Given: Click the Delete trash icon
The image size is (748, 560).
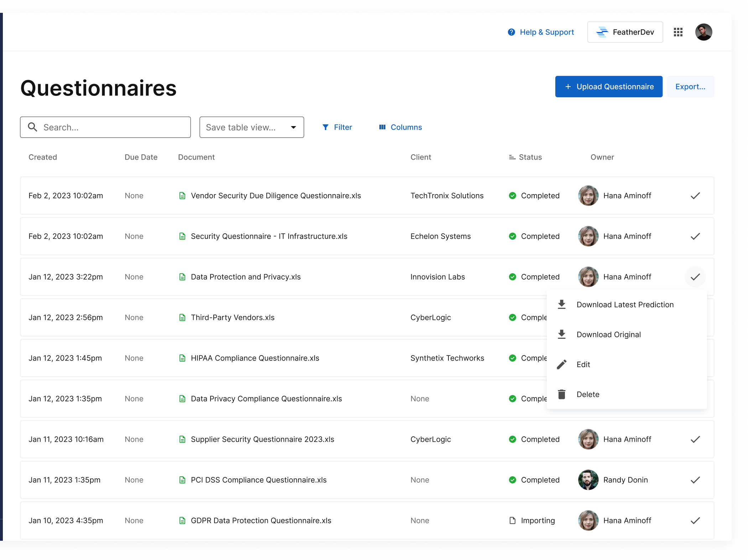Looking at the screenshot, I should pos(562,394).
